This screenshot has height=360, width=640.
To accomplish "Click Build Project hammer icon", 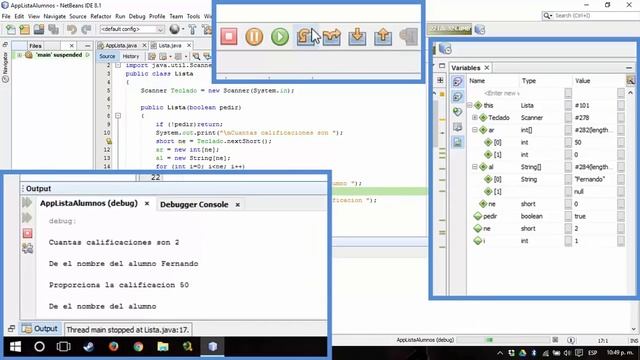I will [192, 29].
